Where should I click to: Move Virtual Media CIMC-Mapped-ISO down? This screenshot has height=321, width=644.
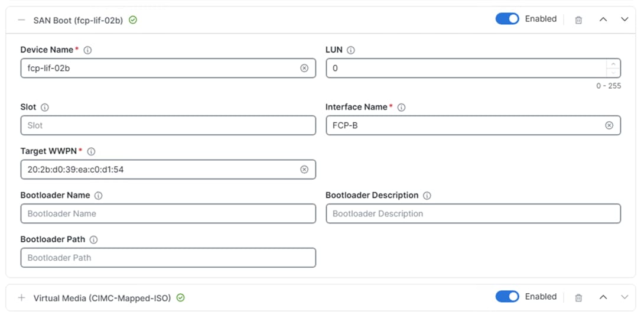[625, 297]
